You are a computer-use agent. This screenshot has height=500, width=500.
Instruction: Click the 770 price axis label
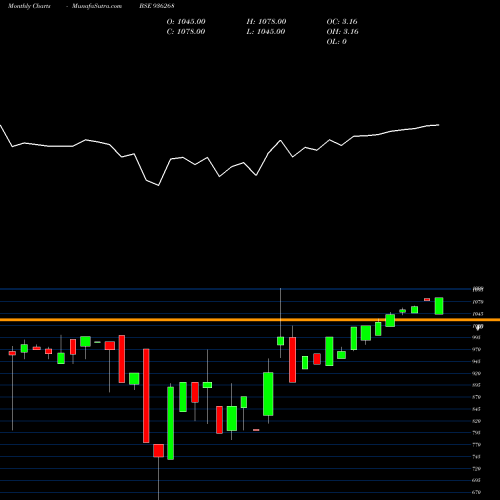477,445
